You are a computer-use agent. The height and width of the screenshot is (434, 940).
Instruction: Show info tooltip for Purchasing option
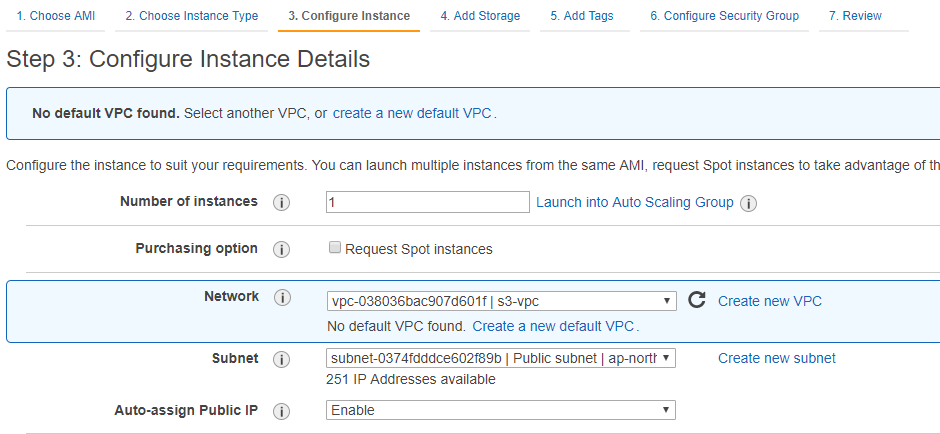(281, 249)
